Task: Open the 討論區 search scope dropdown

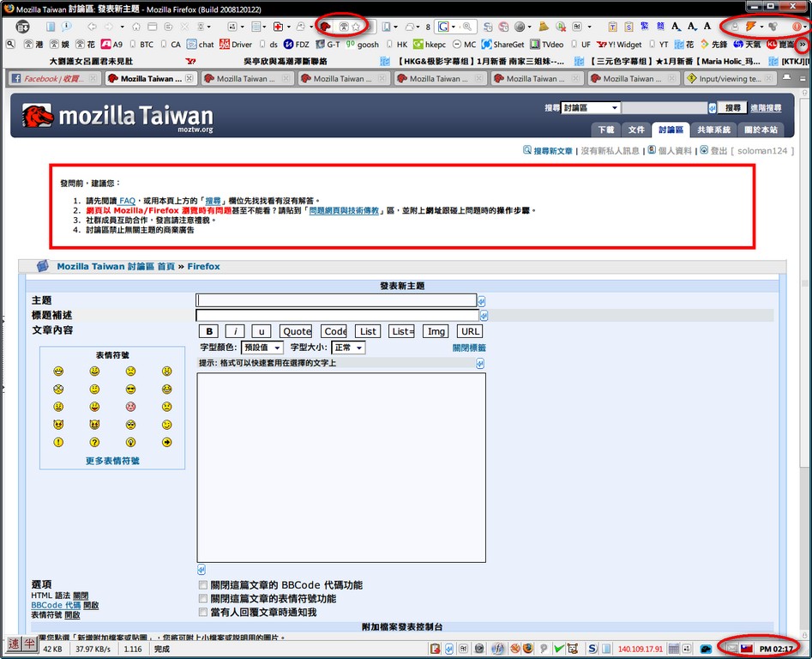Action: tap(591, 108)
